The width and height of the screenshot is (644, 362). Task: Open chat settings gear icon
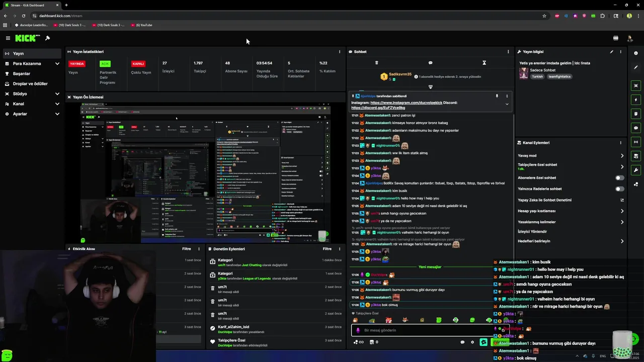pos(472,342)
